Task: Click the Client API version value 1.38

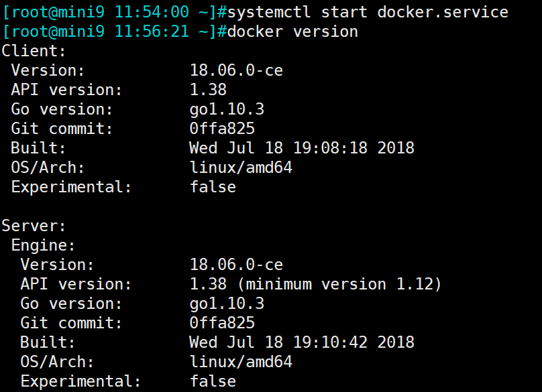Action: (208, 90)
